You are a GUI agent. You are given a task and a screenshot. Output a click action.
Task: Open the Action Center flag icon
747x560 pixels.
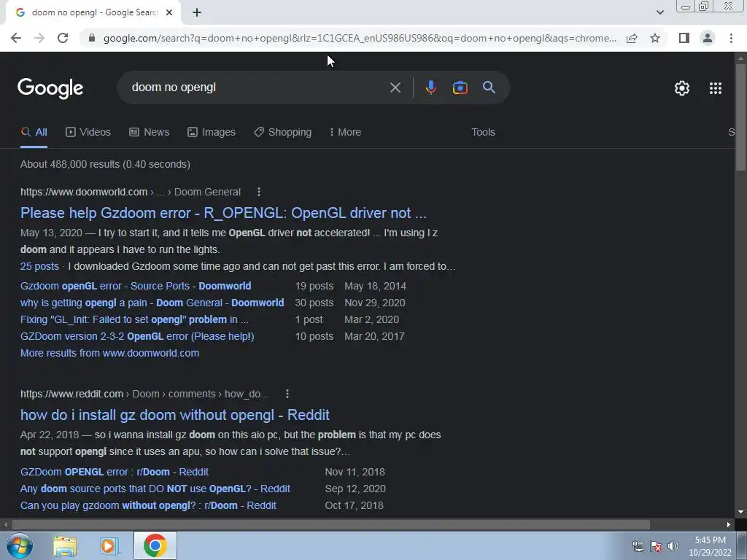(x=656, y=546)
